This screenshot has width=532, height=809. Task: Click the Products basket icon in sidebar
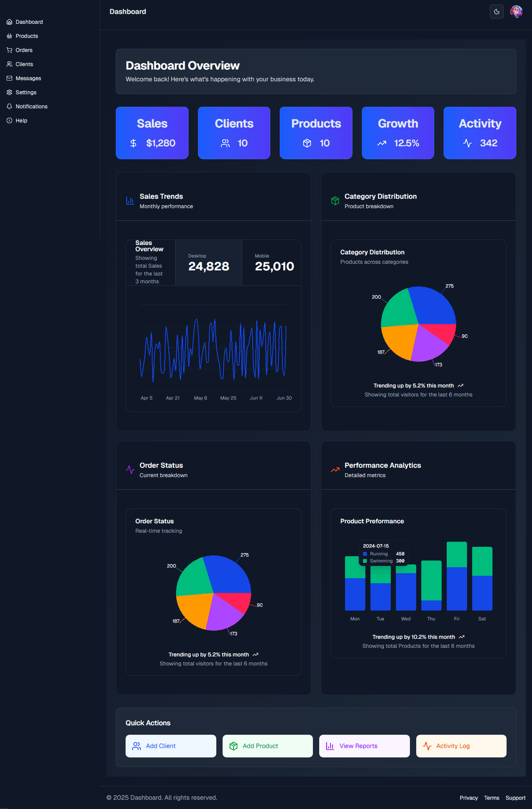9,36
